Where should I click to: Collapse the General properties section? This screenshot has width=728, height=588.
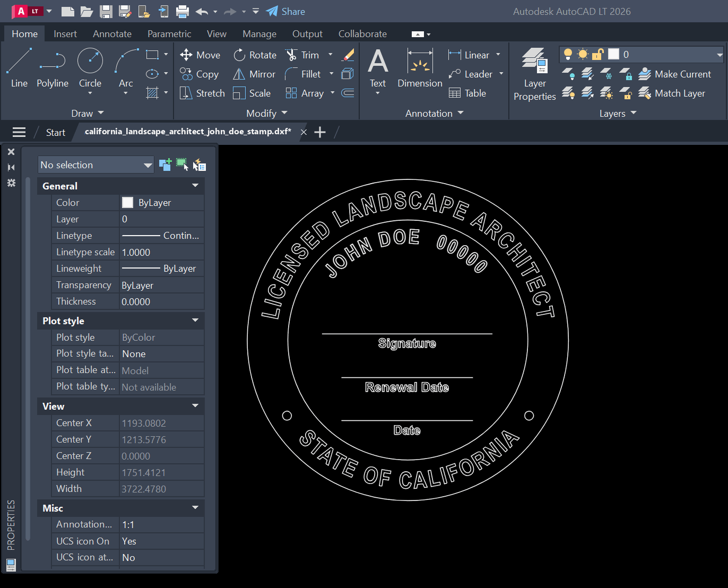195,186
